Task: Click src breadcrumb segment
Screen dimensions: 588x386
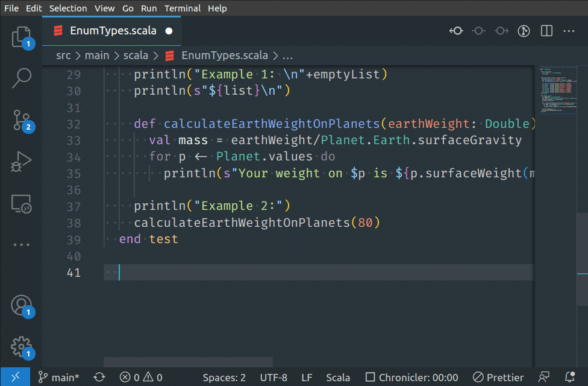Action: coord(63,55)
